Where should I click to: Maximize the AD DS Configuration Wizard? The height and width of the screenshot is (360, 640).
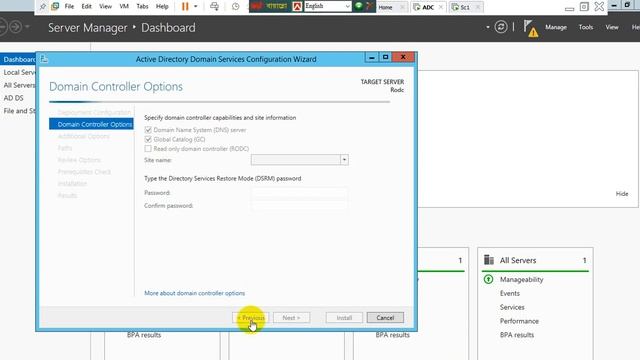pyautogui.click(x=385, y=57)
